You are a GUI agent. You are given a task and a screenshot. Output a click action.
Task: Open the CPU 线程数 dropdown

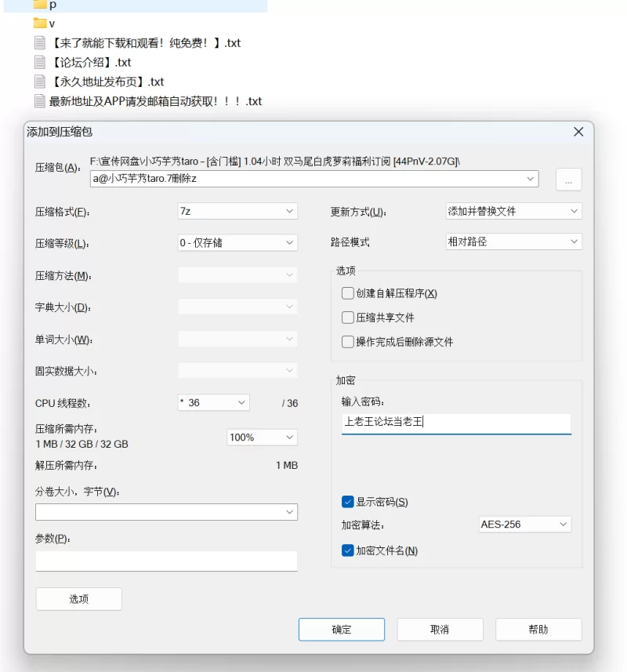point(214,402)
